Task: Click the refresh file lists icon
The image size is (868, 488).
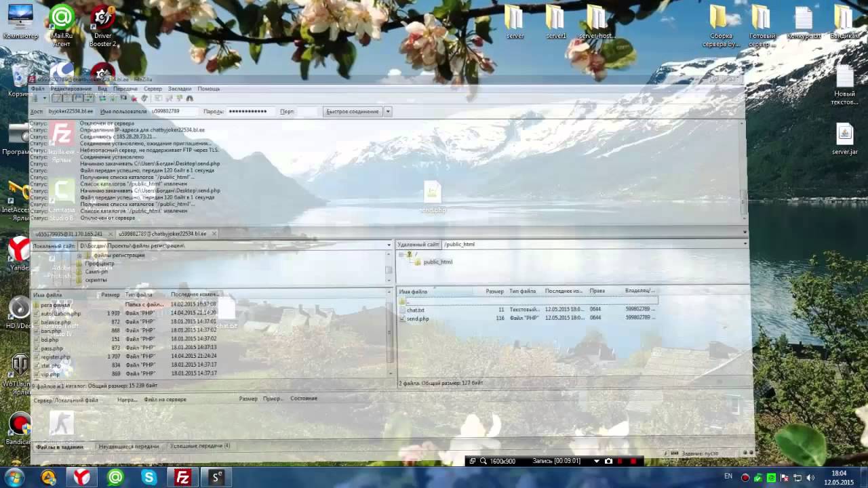Action: tap(102, 98)
